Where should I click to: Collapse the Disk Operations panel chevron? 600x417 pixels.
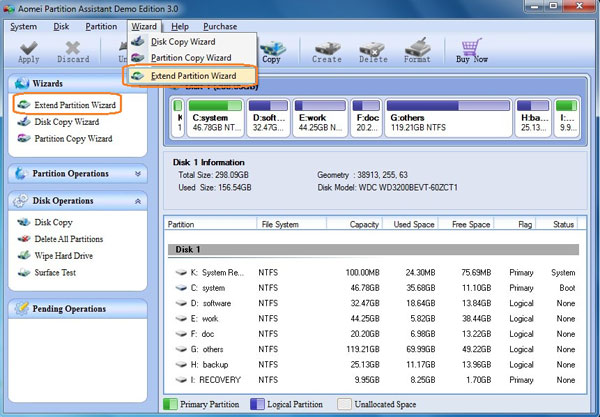click(138, 201)
